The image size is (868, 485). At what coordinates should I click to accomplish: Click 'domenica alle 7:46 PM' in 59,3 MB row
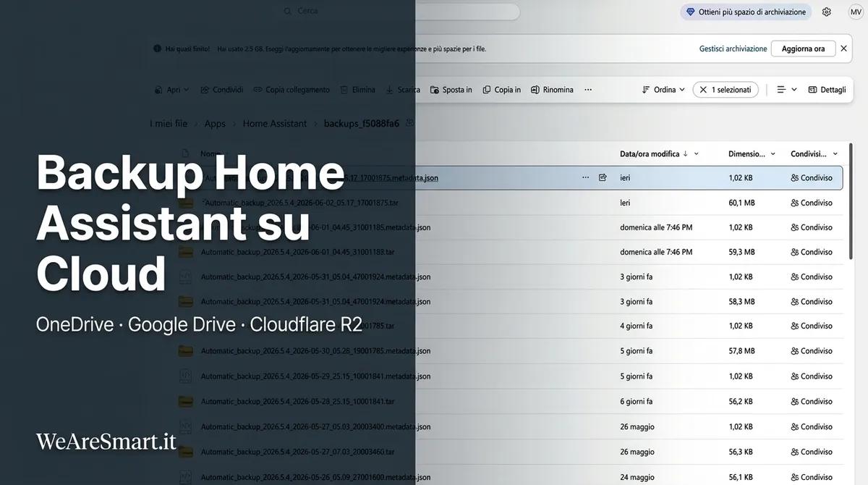(x=656, y=252)
